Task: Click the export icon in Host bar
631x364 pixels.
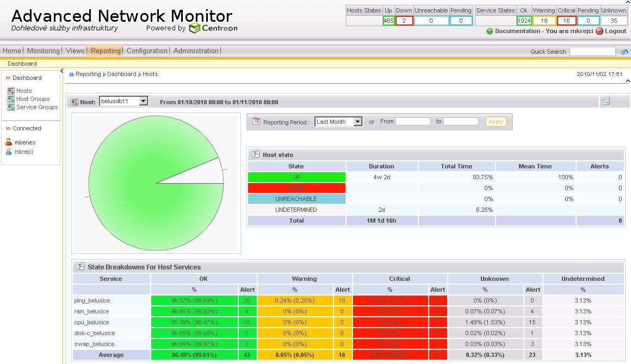Action: tap(607, 101)
